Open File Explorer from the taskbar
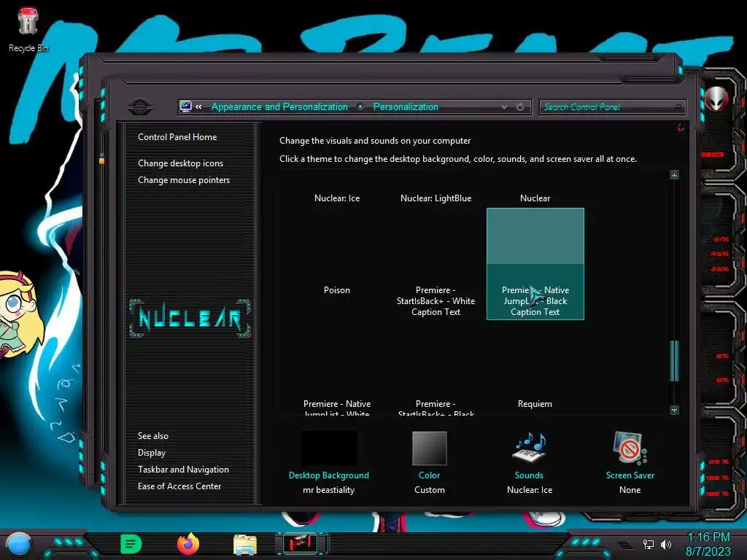This screenshot has height=560, width=747. pyautogui.click(x=245, y=545)
